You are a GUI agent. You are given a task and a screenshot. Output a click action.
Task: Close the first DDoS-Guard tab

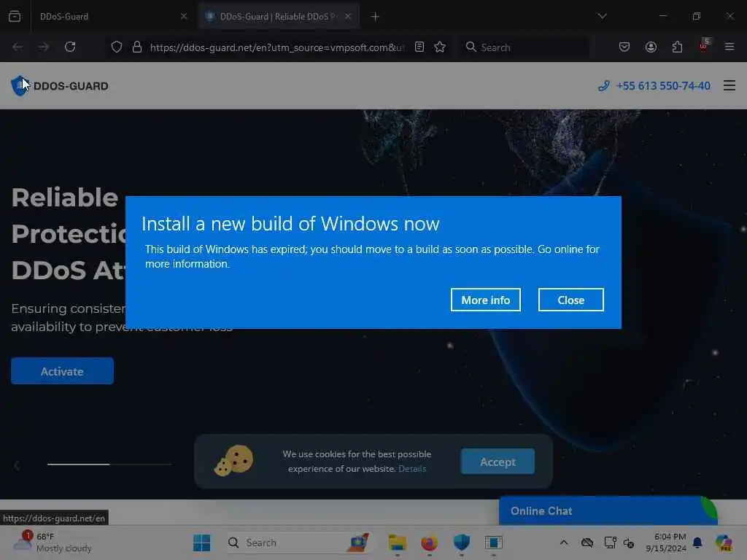183,16
